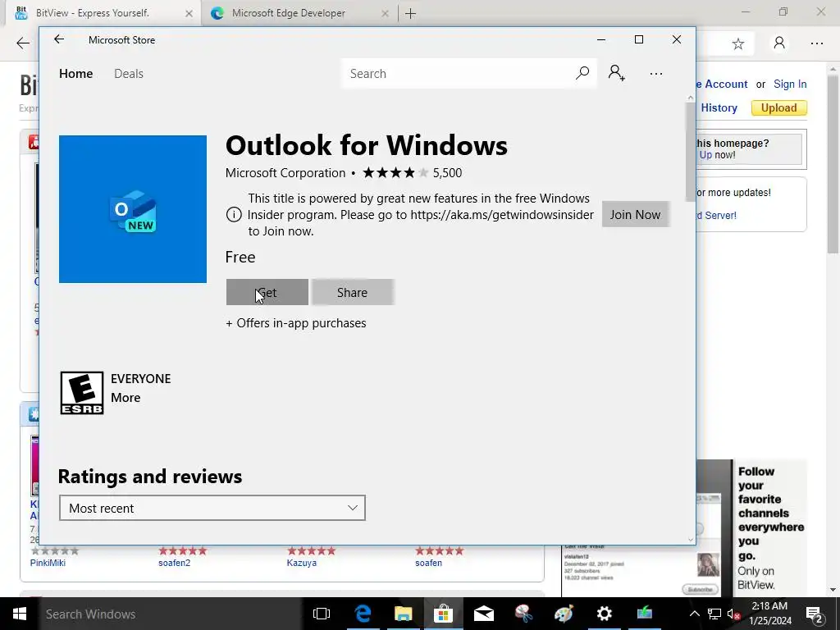
Task: Open File Explorer from taskbar
Action: tap(403, 614)
